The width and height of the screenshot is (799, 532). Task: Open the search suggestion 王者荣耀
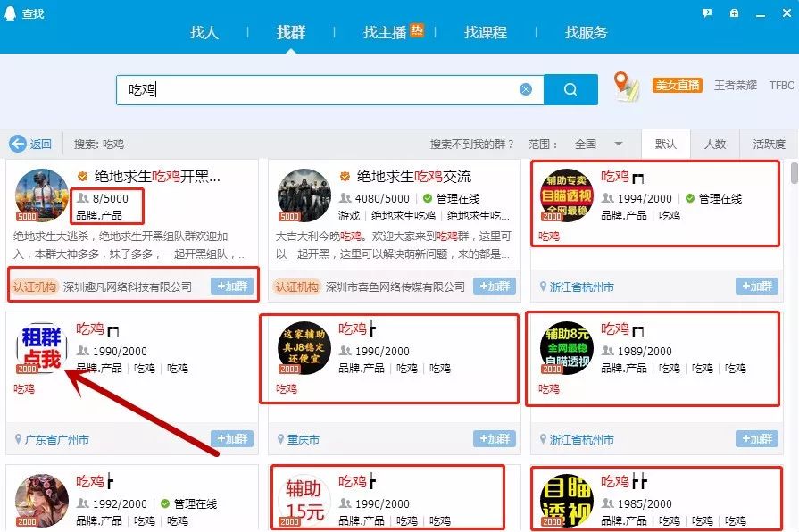click(x=736, y=85)
